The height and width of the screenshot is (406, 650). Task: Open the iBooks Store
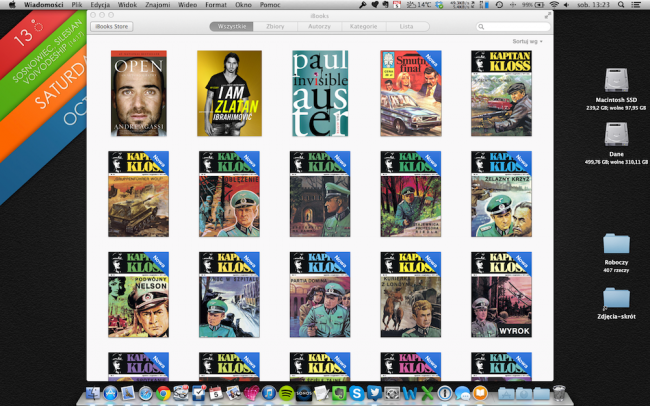click(x=112, y=26)
